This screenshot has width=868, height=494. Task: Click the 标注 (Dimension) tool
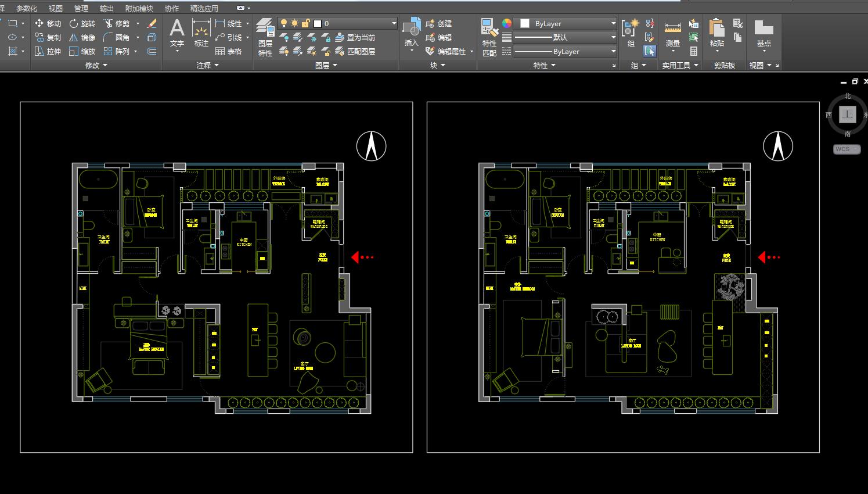pyautogui.click(x=201, y=33)
